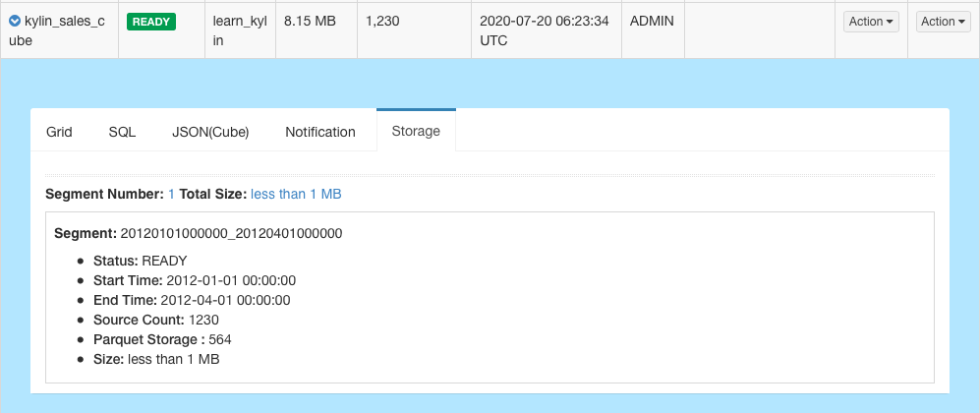Open the rightmost Action dropdown

943,22
